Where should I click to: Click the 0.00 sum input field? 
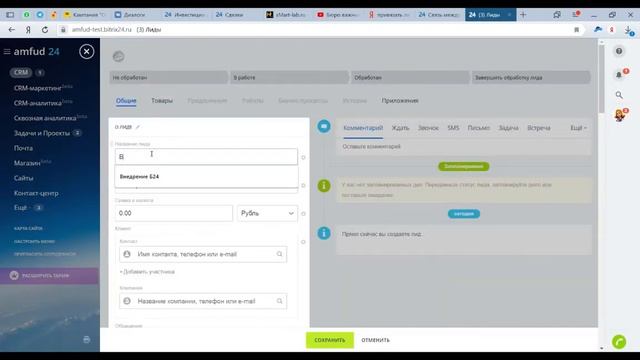pos(174,213)
